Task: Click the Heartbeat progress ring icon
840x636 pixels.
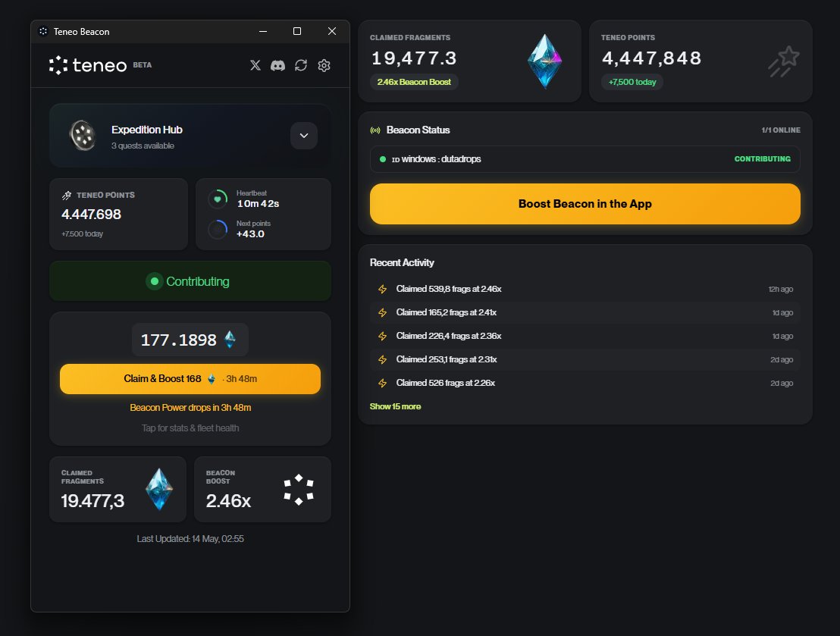Action: [218, 199]
